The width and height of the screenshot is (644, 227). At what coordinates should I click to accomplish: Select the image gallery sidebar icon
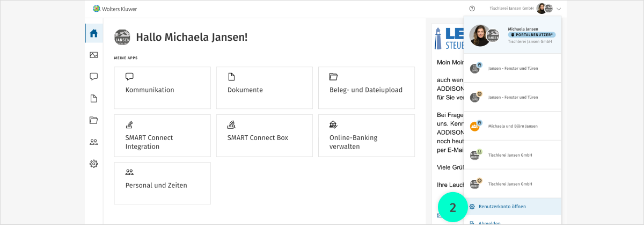click(x=93, y=55)
